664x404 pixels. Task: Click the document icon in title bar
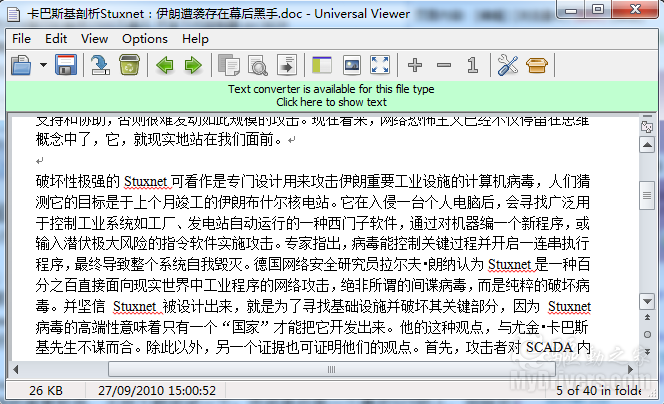(14, 14)
